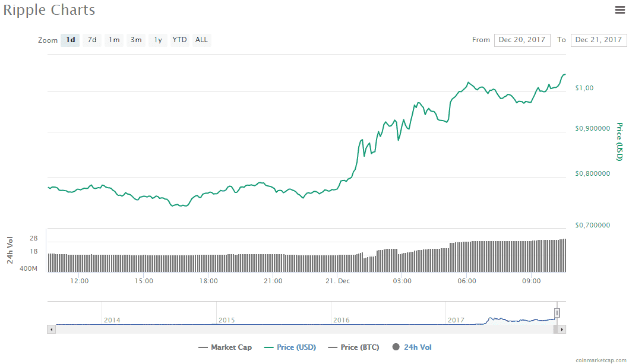Click the 12:00 time axis label
Image resolution: width=629 pixels, height=364 pixels.
pyautogui.click(x=80, y=281)
